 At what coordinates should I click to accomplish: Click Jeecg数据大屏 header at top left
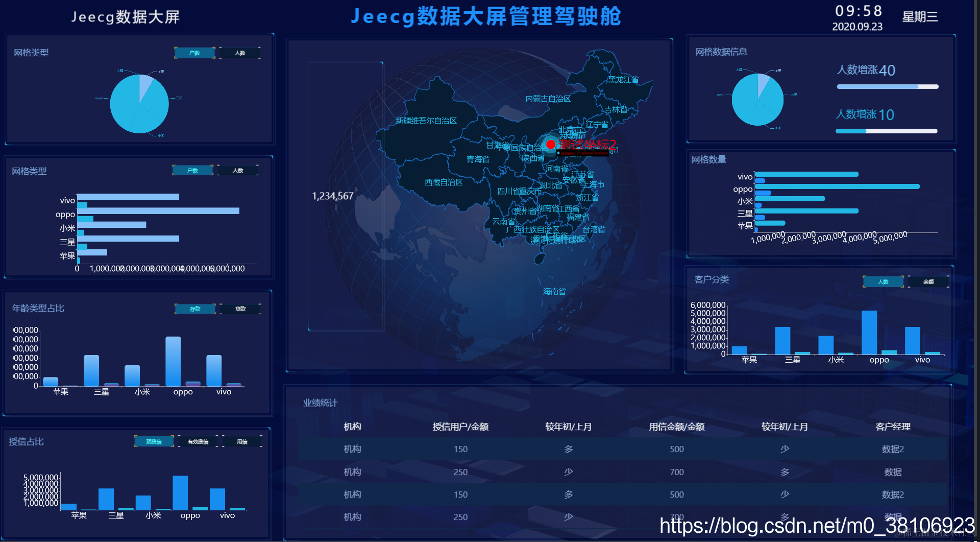pos(126,17)
